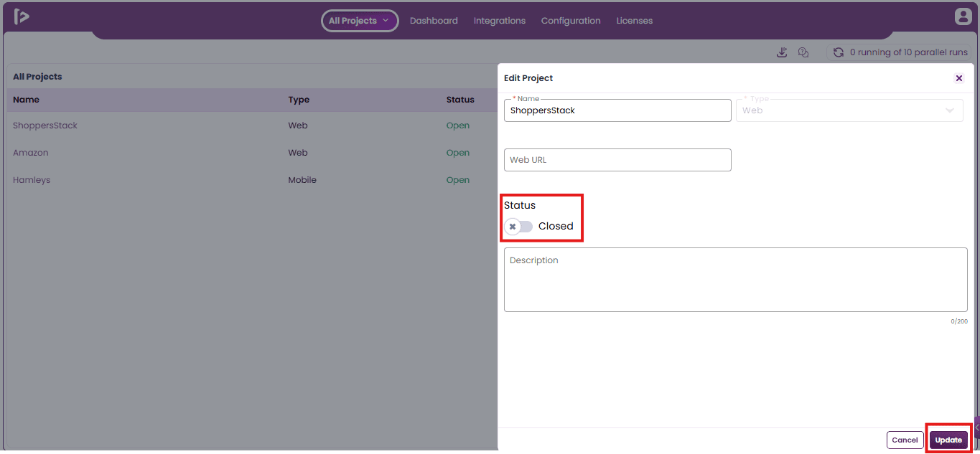Expand the Type dropdown
The width and height of the screenshot is (980, 454).
coord(849,110)
